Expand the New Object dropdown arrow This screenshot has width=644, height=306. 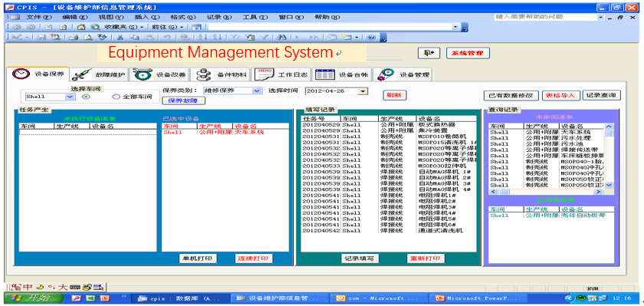(x=356, y=38)
